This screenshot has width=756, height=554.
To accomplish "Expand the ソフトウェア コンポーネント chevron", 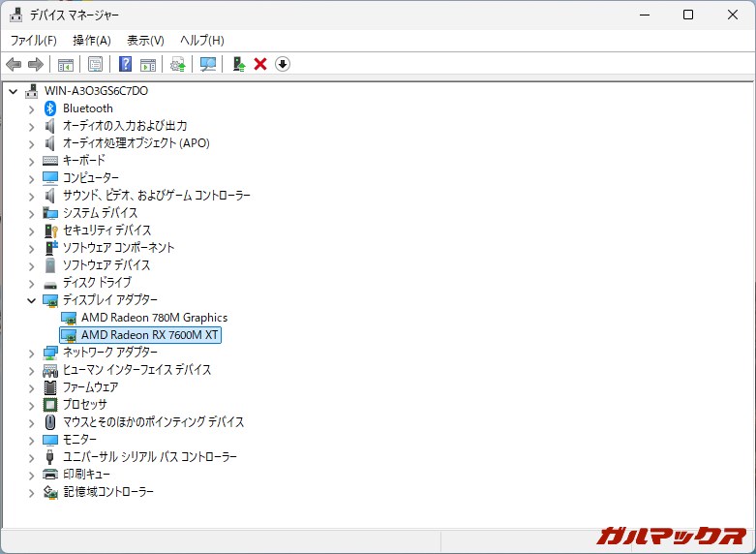I will click(x=31, y=249).
